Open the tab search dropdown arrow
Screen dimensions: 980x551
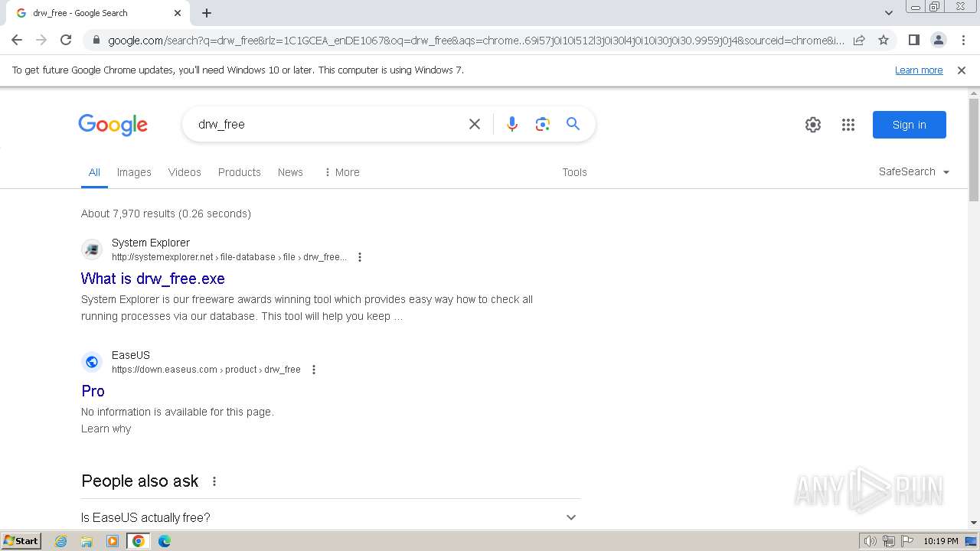click(888, 13)
